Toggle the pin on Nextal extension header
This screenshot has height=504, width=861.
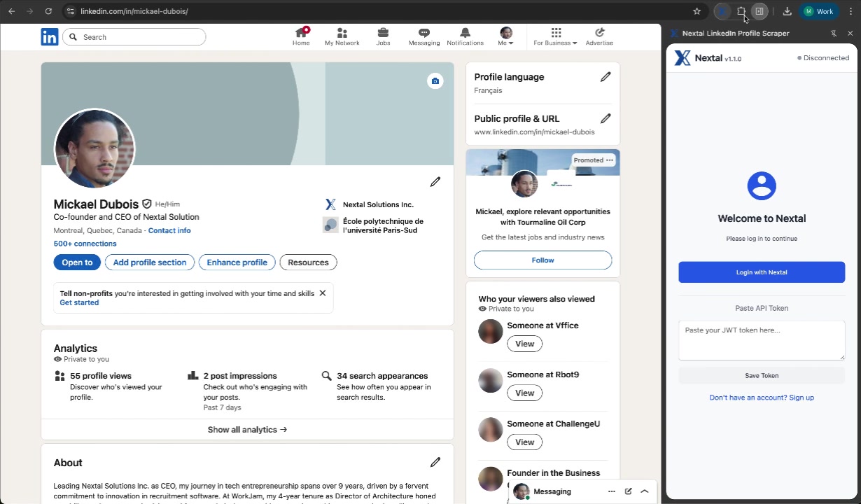click(833, 33)
